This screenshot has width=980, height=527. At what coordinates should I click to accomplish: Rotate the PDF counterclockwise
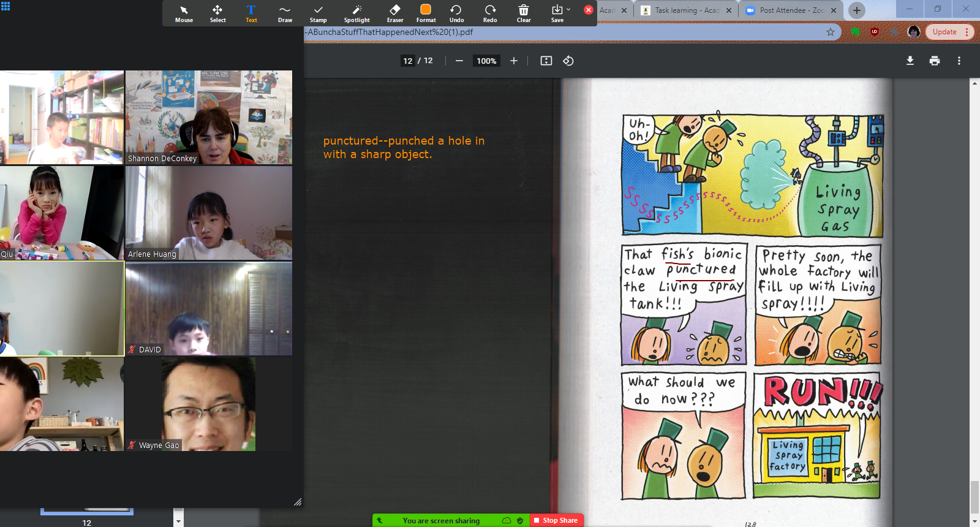(x=568, y=61)
